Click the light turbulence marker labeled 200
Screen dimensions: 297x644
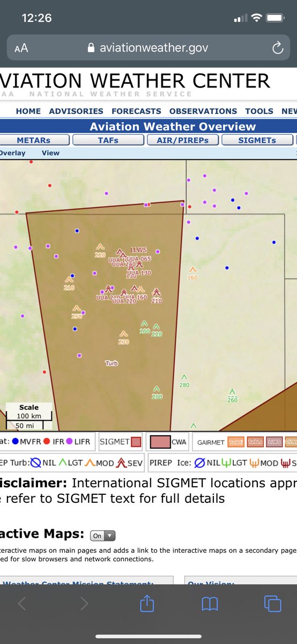pyautogui.click(x=157, y=392)
